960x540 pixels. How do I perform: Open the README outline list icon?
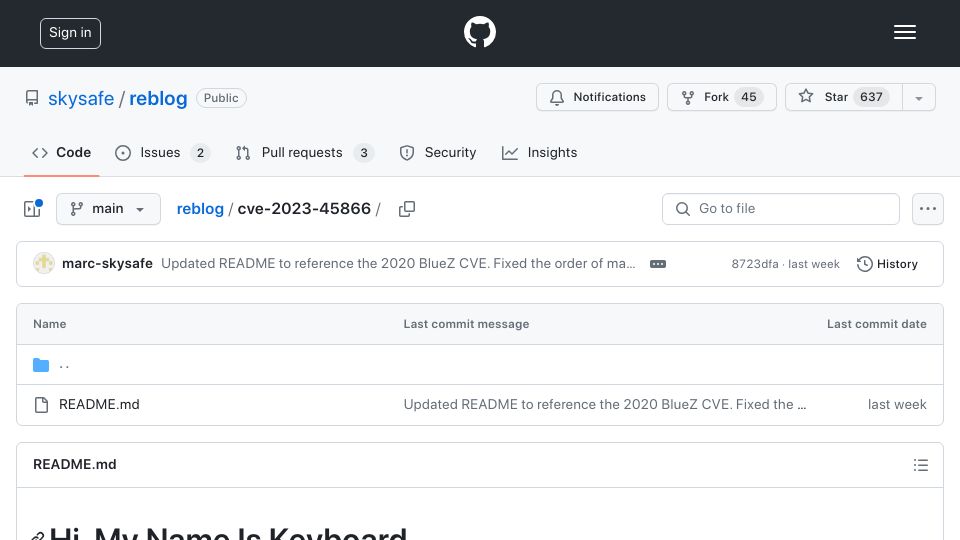[x=920, y=465]
